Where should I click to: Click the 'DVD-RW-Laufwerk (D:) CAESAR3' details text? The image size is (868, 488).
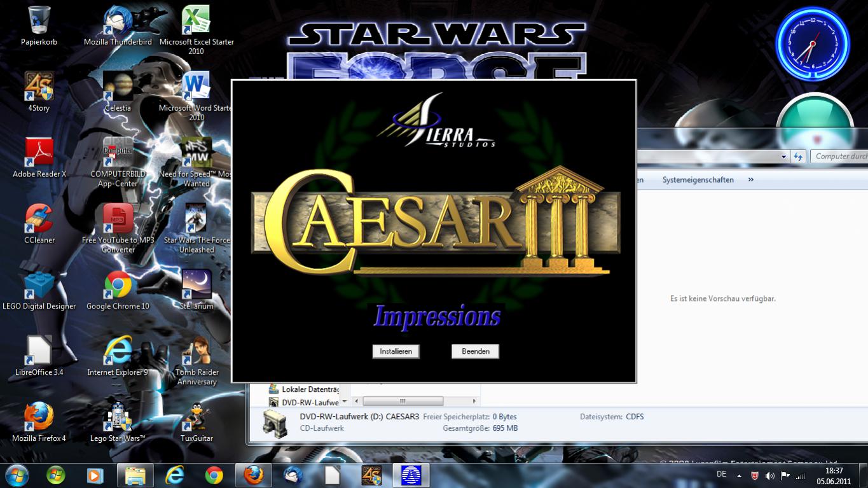pyautogui.click(x=359, y=417)
